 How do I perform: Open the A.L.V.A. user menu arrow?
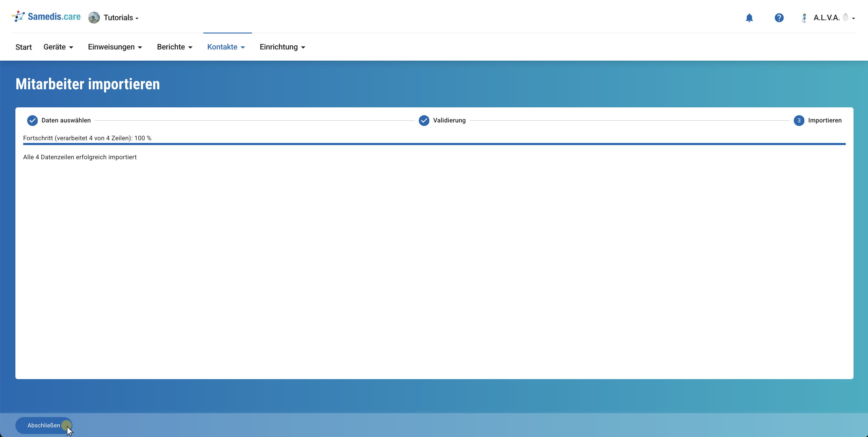(854, 18)
